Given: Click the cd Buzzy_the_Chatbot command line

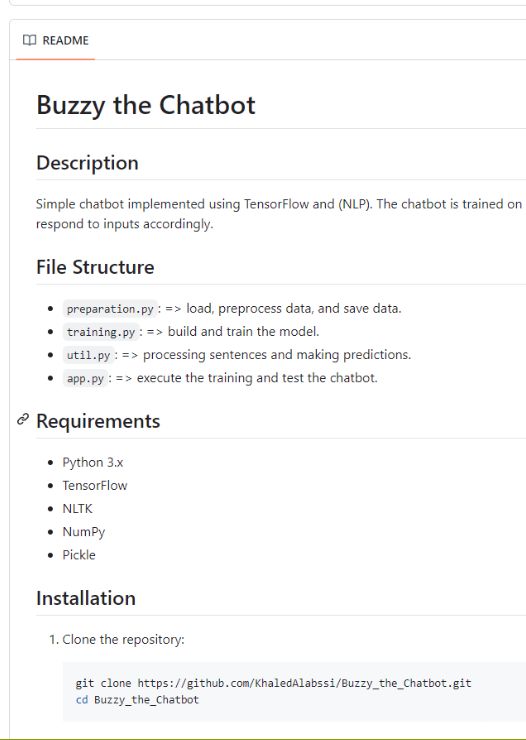Looking at the screenshot, I should click(137, 699).
